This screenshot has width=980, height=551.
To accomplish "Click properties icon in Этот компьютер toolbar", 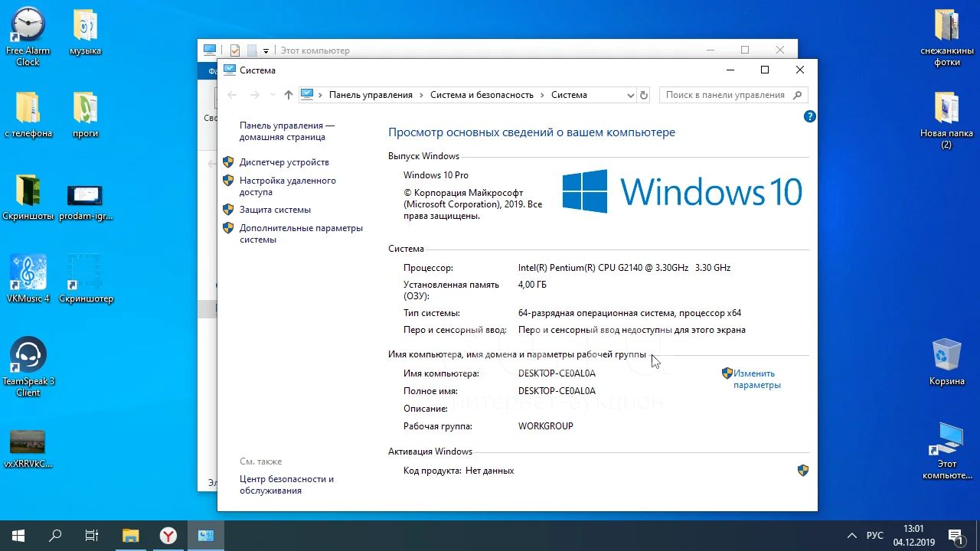I will pos(235,51).
